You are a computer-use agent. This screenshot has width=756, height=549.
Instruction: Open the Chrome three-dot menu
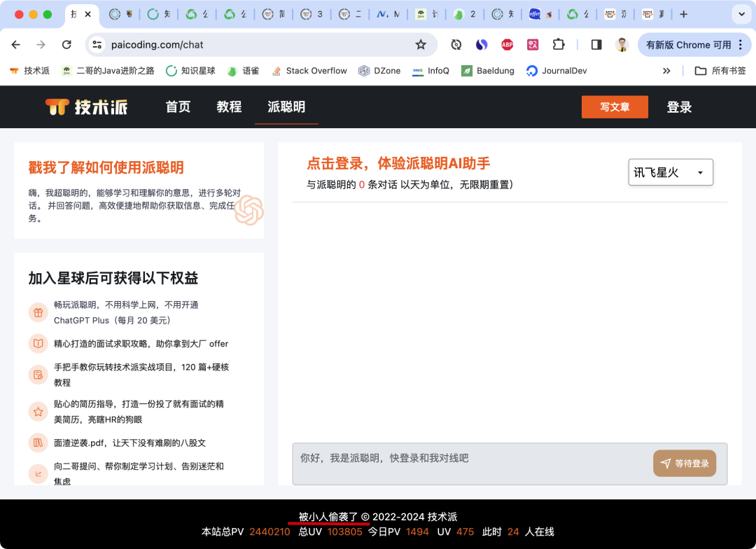[x=741, y=45]
